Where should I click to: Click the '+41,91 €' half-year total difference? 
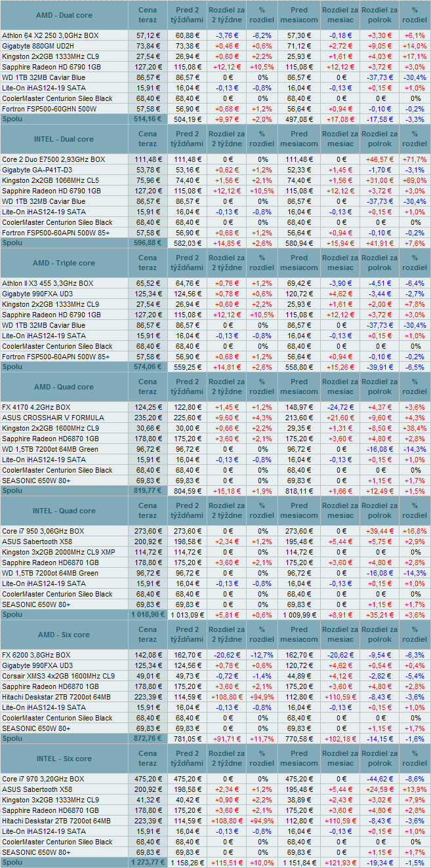click(x=380, y=243)
